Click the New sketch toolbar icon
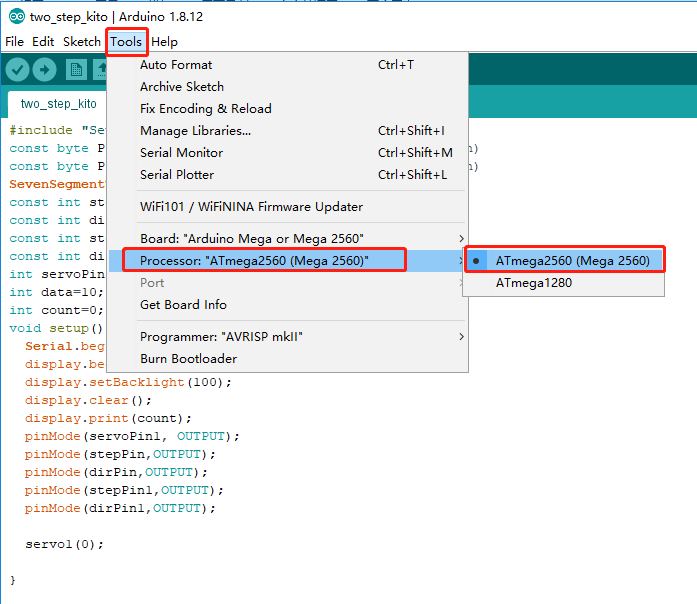 76,70
